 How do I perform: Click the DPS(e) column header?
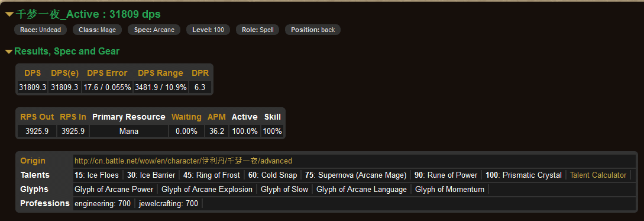pos(64,73)
